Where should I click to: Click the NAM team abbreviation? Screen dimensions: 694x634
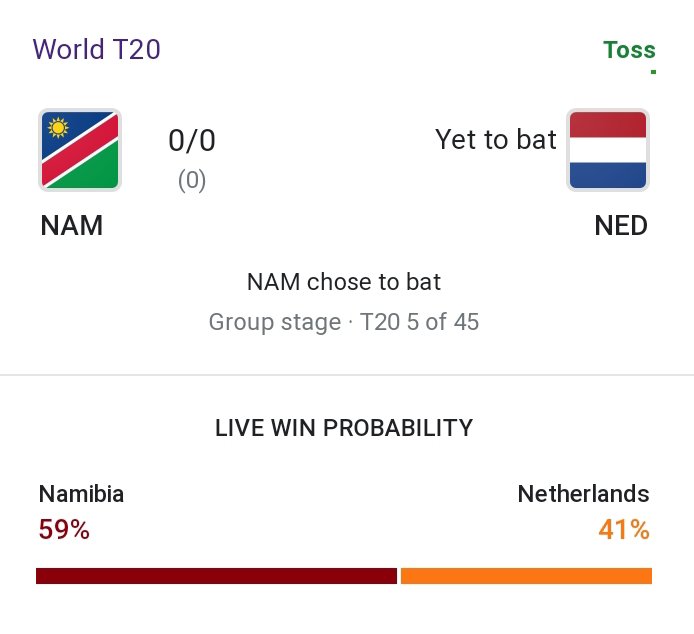click(72, 226)
